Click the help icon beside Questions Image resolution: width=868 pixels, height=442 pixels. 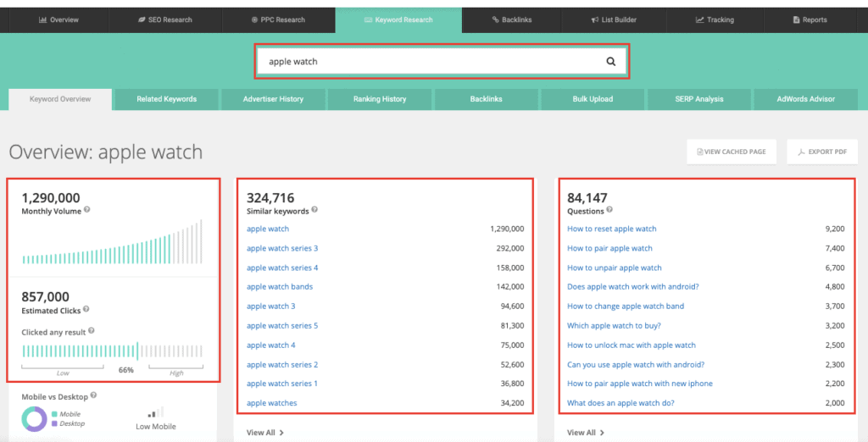(609, 210)
